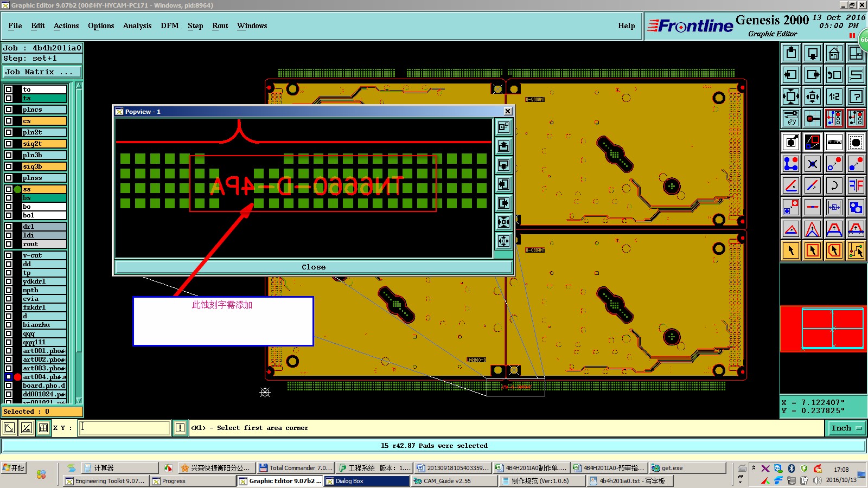Click the home view house icon
868x488 pixels.
tap(834, 53)
